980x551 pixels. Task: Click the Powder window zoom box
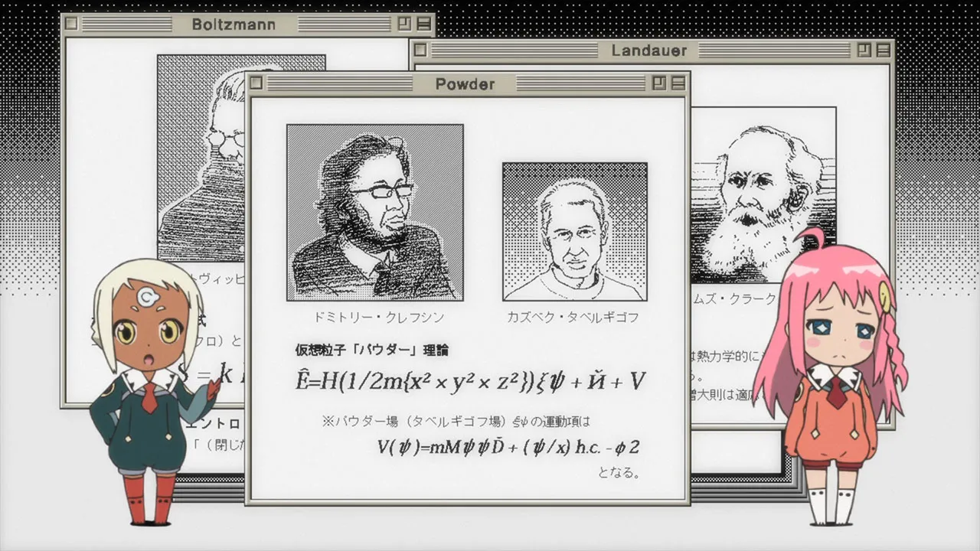click(658, 83)
